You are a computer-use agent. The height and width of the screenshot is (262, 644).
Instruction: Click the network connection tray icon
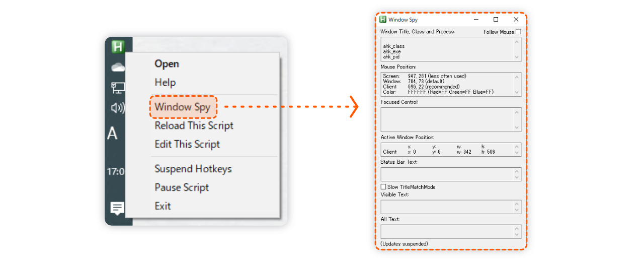pos(118,88)
